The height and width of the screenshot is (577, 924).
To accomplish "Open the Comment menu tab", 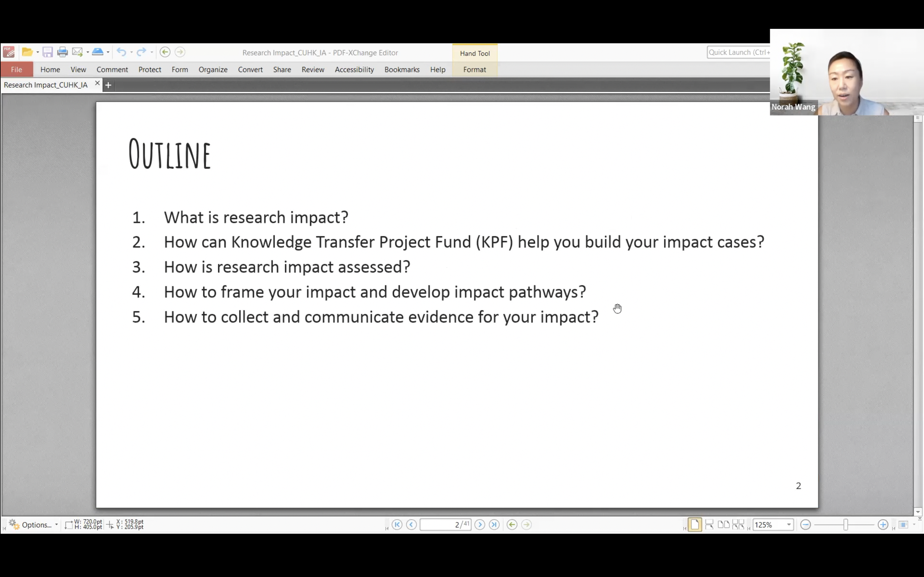I will point(112,69).
